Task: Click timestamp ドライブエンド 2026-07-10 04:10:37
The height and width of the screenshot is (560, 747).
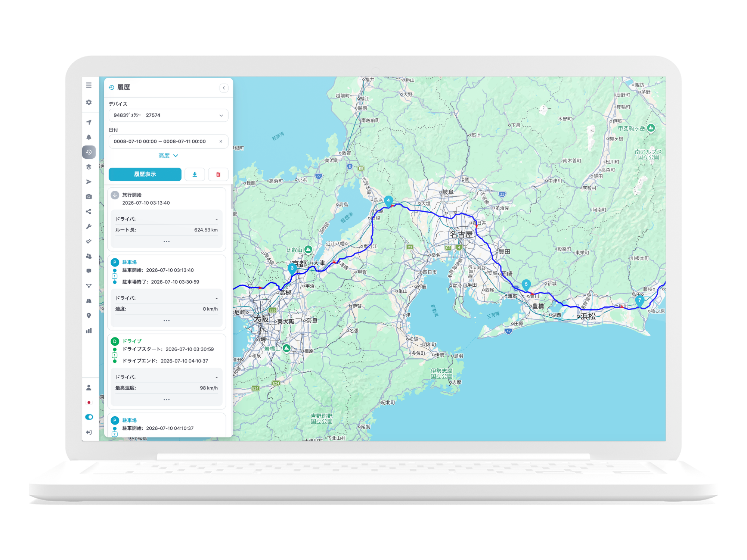Action: click(x=185, y=361)
